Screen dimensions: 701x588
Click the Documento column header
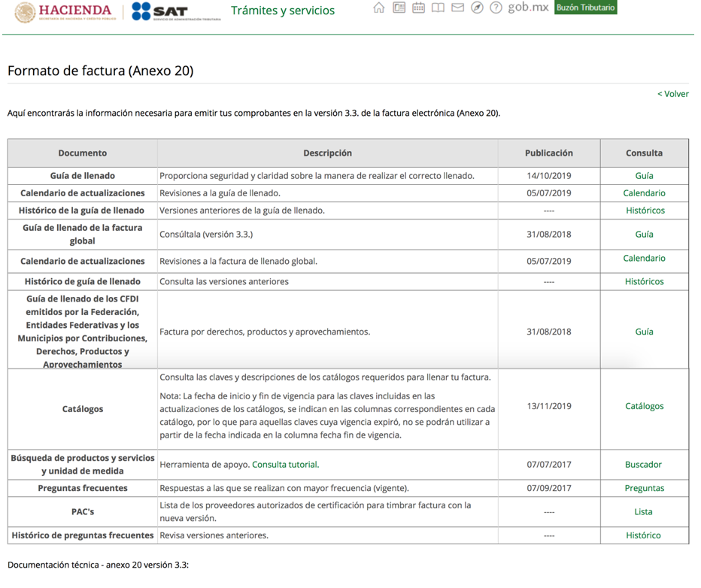click(83, 153)
